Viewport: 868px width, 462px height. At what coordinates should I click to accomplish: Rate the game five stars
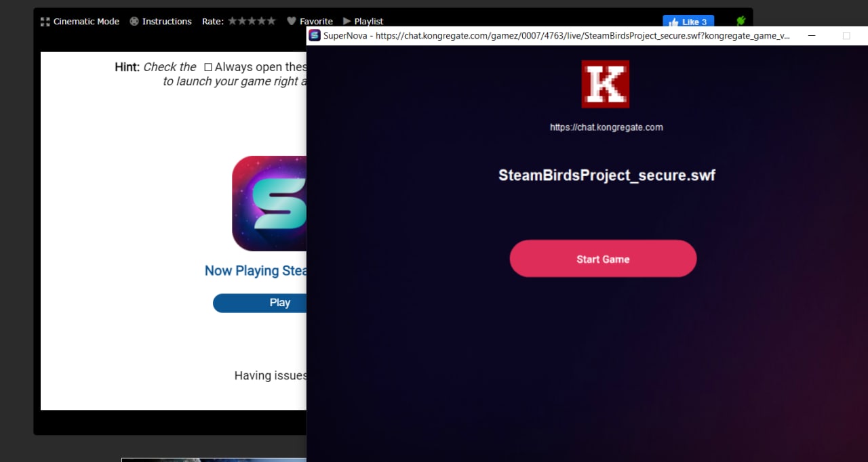click(x=271, y=21)
